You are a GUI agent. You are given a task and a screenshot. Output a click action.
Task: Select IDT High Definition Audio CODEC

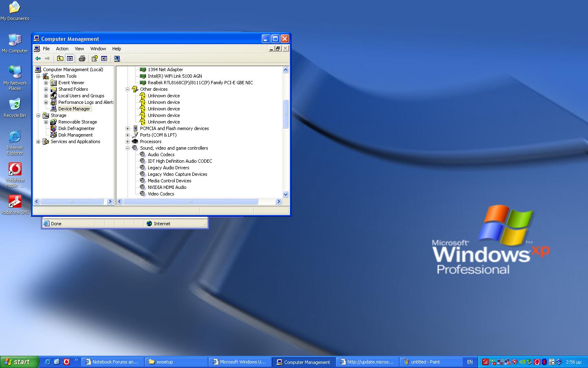(180, 161)
